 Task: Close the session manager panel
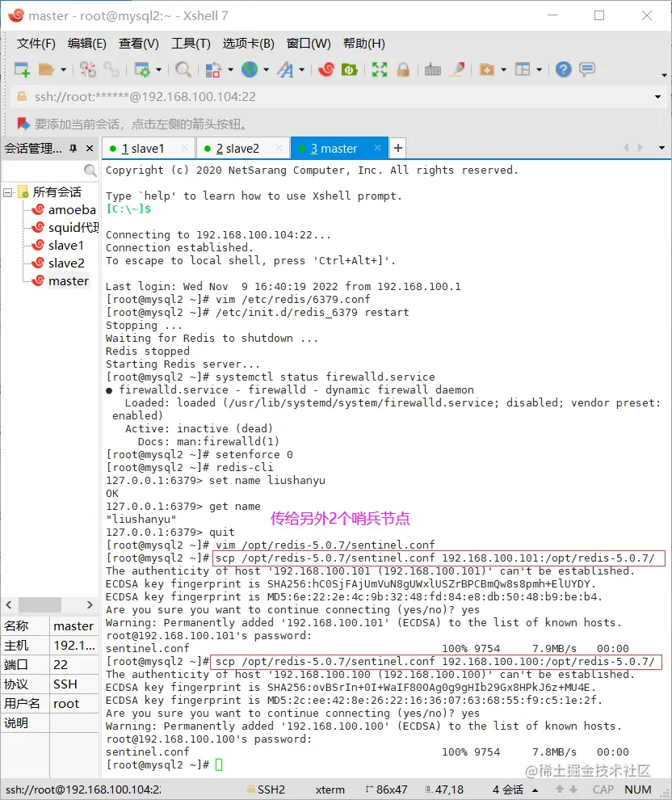(90, 149)
